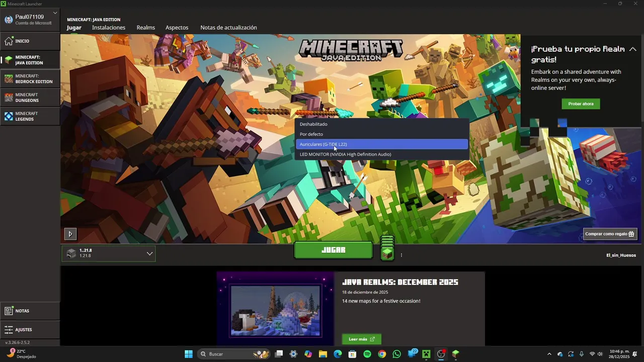The image size is (644, 362).
Task: Switch to the Jugar tab
Action: pos(74,28)
